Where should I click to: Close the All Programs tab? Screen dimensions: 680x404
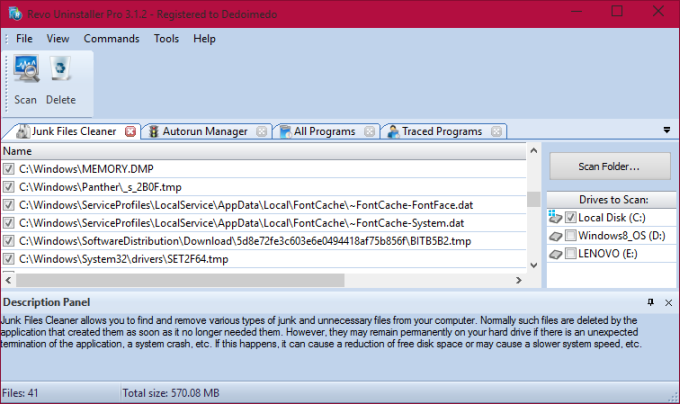[x=369, y=131]
